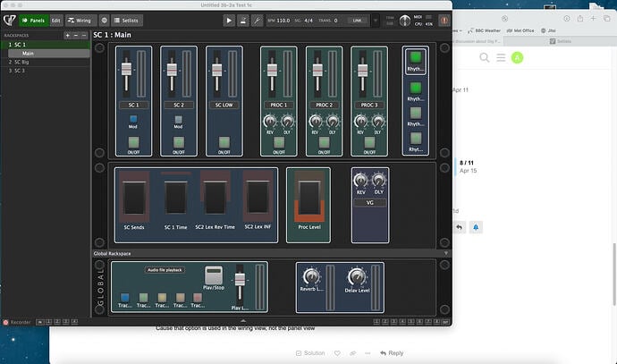Image resolution: width=617 pixels, height=364 pixels.
Task: Remove rackspace with the first minus button
Action: [x=76, y=36]
